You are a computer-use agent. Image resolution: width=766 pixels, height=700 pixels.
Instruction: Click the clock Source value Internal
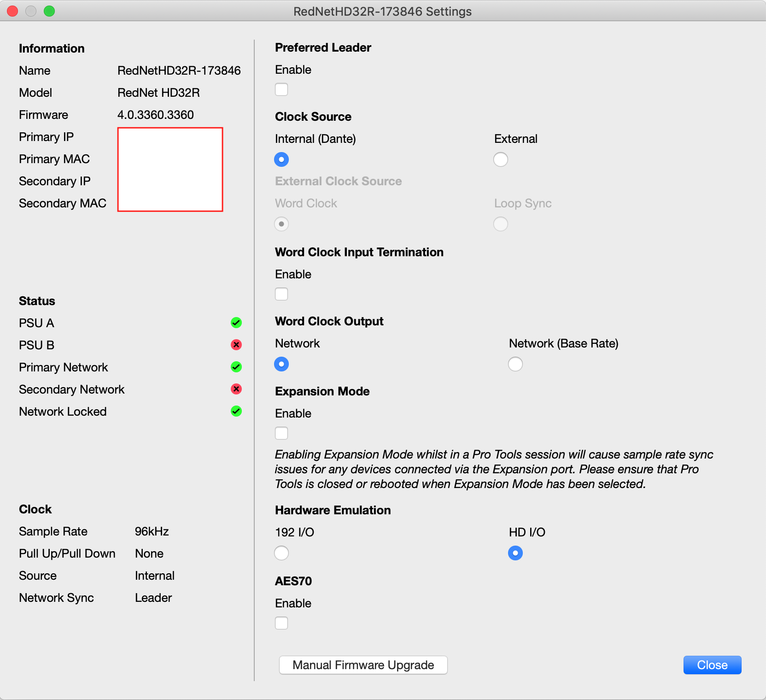click(x=155, y=576)
